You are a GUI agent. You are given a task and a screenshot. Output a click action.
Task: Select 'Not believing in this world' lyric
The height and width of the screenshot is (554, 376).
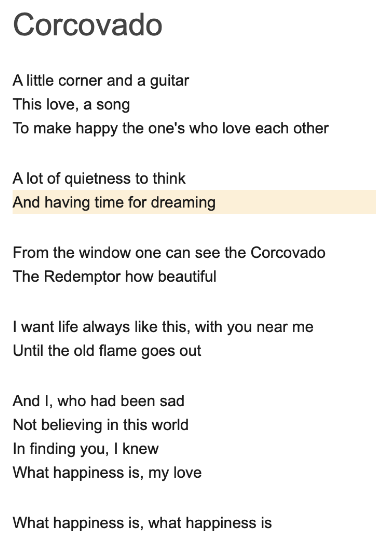(101, 425)
